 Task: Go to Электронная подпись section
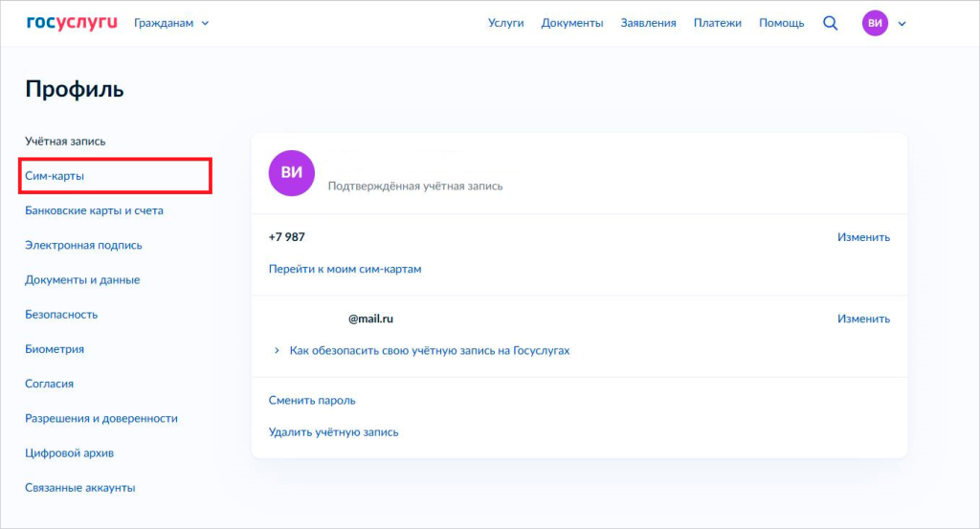(x=83, y=245)
